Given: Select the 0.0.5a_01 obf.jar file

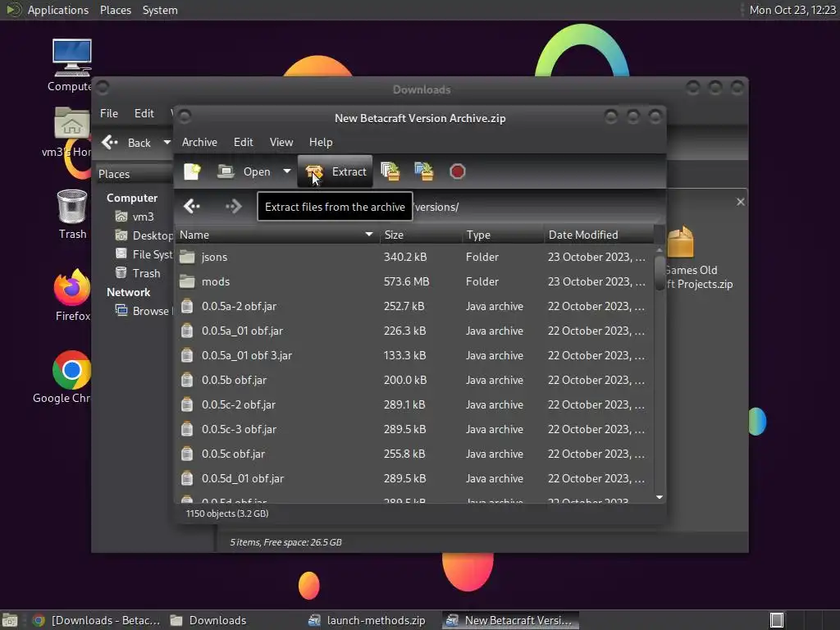Looking at the screenshot, I should point(414,331).
